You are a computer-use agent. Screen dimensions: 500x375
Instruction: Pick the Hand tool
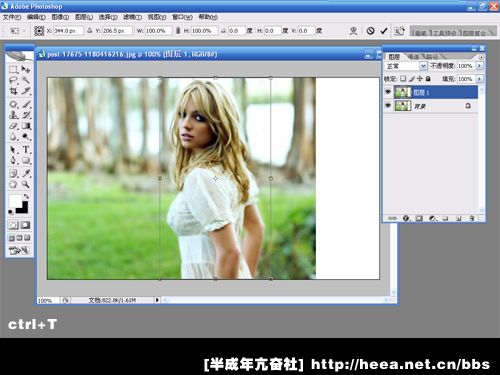coord(13,184)
